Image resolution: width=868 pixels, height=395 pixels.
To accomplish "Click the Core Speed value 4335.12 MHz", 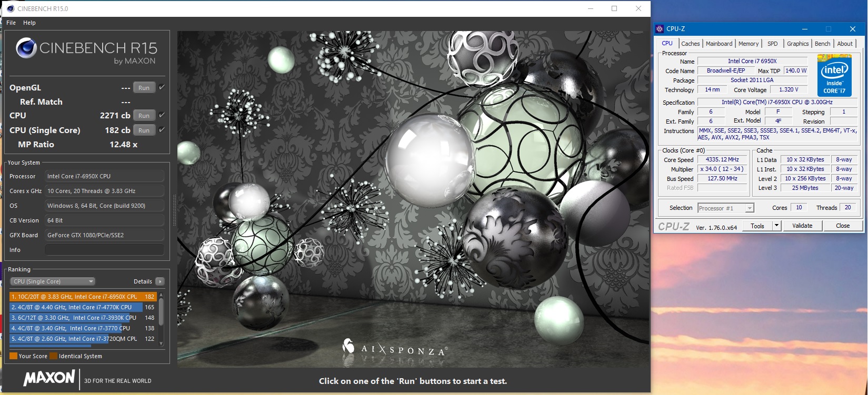I will (x=722, y=159).
